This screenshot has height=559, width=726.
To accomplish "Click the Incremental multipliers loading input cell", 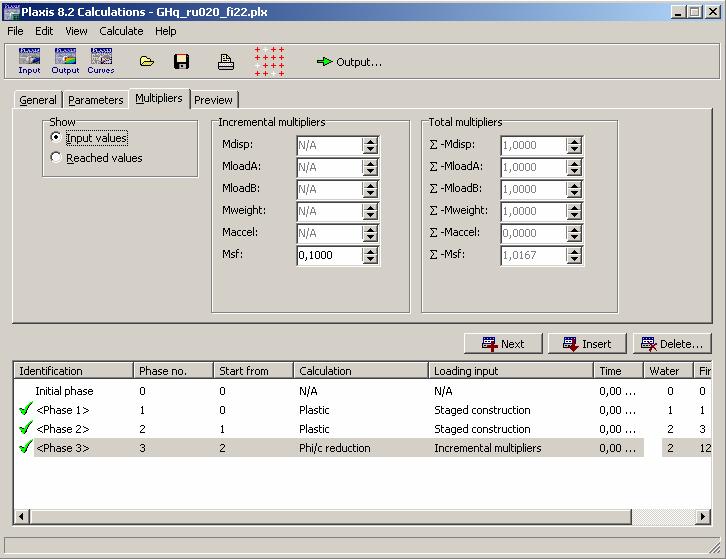I will pyautogui.click(x=488, y=448).
